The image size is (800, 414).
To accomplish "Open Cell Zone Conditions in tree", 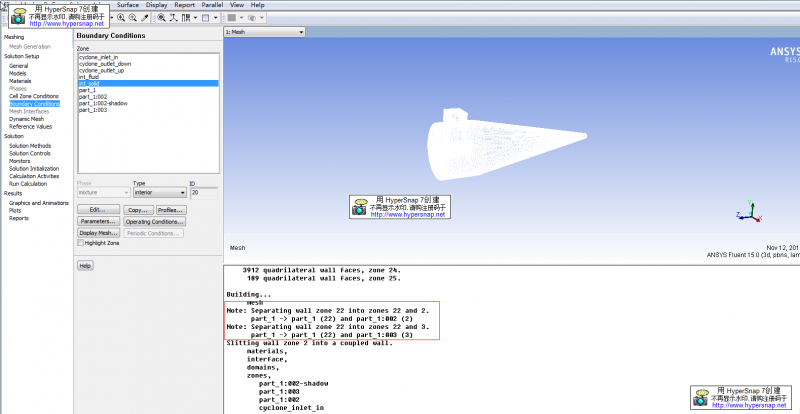I will 34,96.
